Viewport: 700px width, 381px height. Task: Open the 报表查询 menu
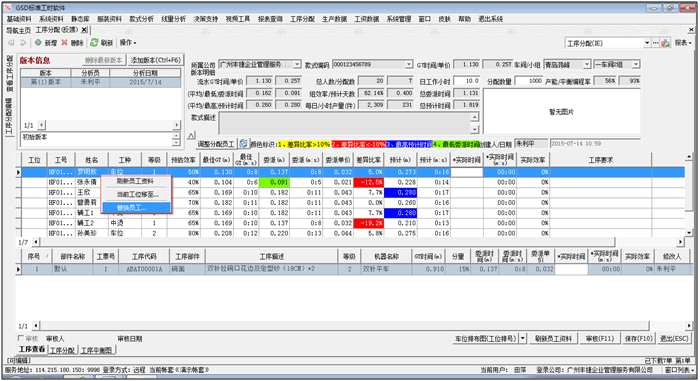[270, 19]
